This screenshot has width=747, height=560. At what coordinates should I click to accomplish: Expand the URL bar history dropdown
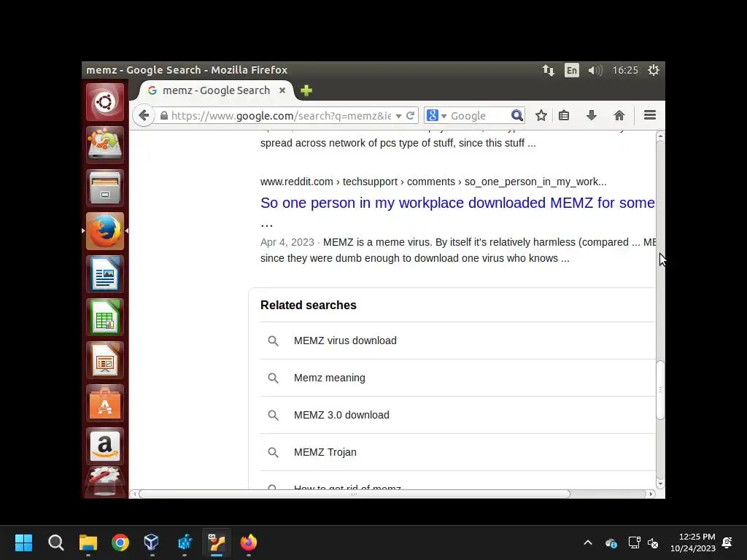[x=398, y=116]
